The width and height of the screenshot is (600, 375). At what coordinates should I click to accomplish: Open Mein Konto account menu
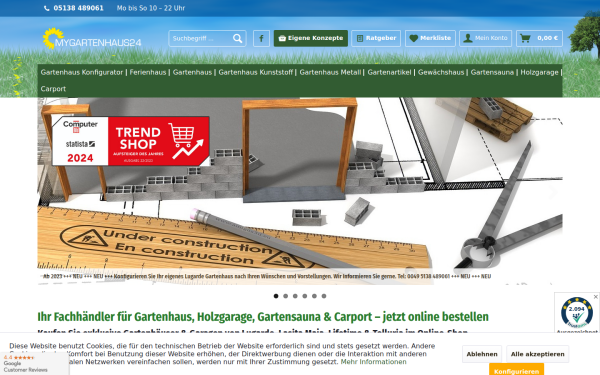pyautogui.click(x=486, y=38)
